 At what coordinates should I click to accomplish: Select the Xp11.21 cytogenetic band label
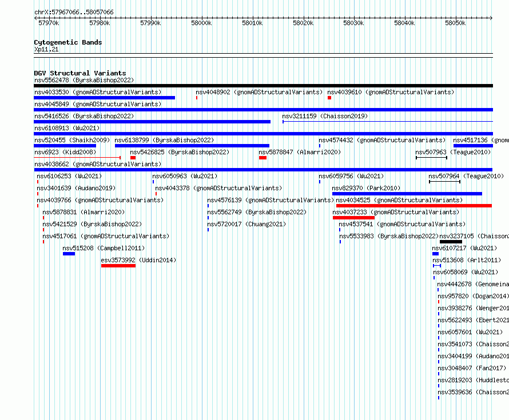coord(46,49)
